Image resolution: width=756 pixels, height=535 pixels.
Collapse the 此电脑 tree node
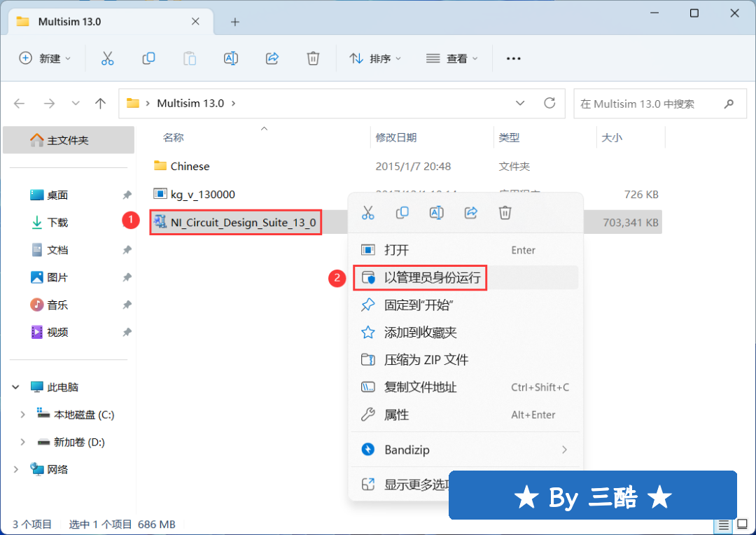[16, 387]
